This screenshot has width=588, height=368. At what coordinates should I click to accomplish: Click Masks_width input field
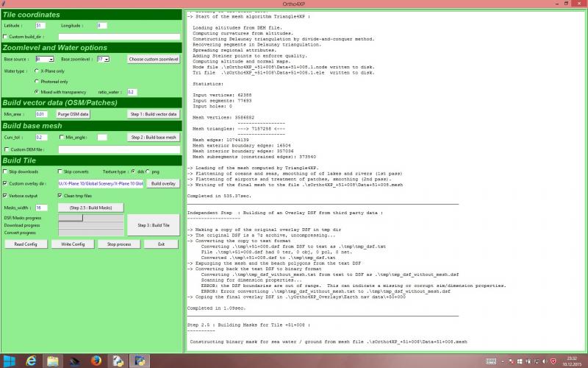(x=41, y=208)
